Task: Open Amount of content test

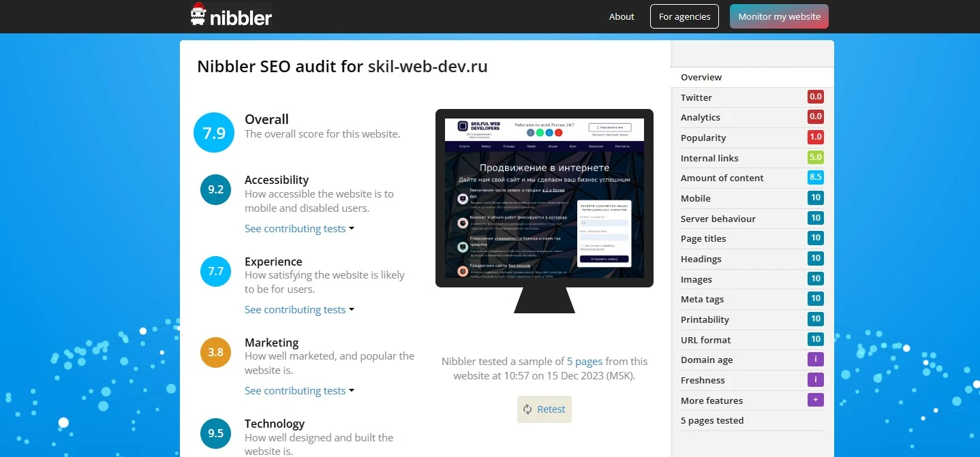Action: [752, 178]
